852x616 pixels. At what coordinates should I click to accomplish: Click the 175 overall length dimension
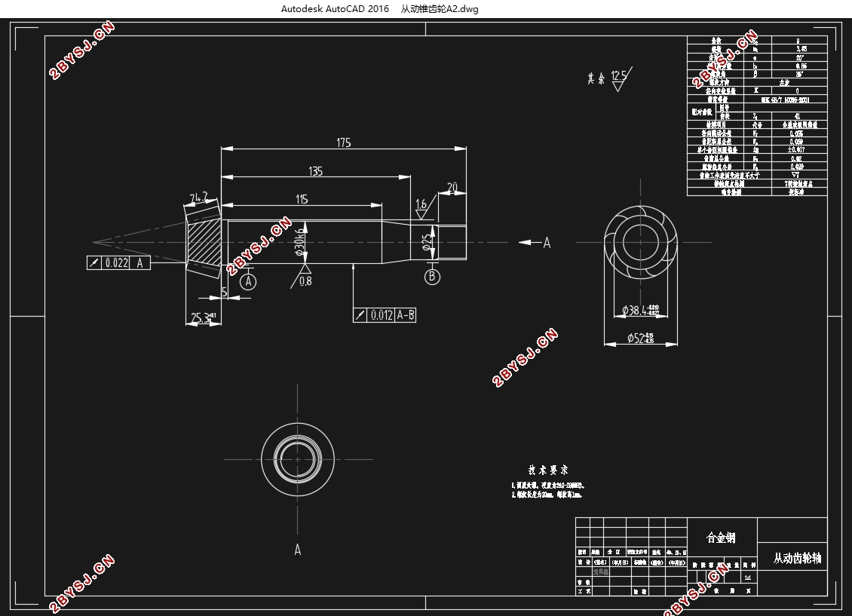(343, 143)
